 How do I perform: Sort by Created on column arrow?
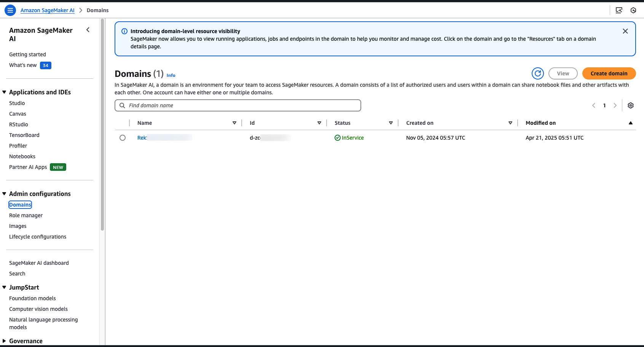pyautogui.click(x=510, y=123)
